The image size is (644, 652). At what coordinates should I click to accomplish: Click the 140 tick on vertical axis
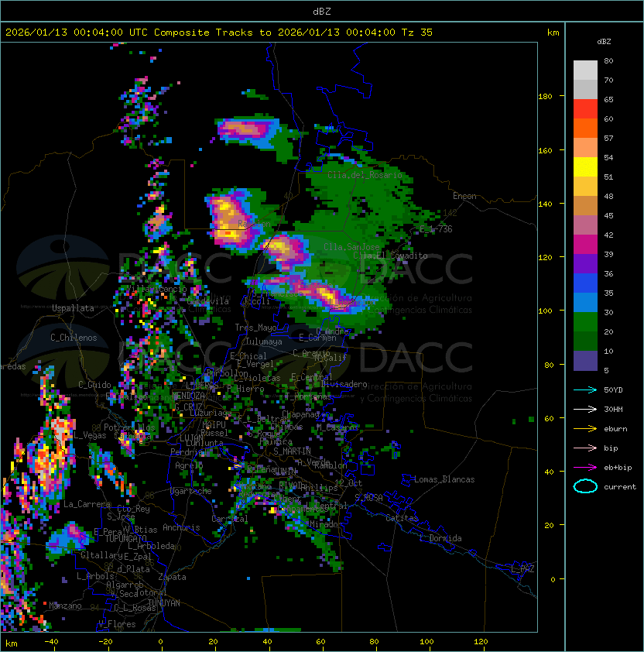tap(545, 204)
